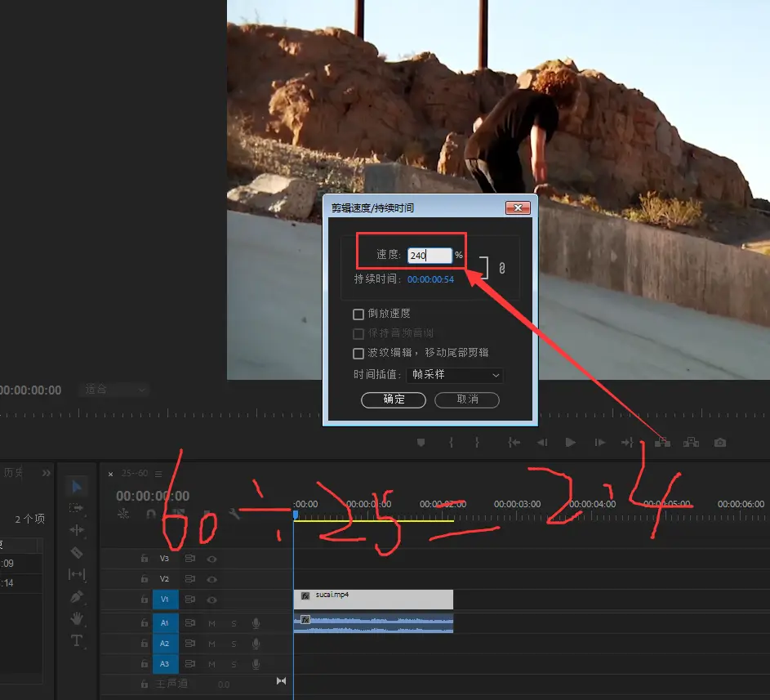Image resolution: width=770 pixels, height=700 pixels.
Task: Toggle lock on track A1
Action: [x=145, y=623]
